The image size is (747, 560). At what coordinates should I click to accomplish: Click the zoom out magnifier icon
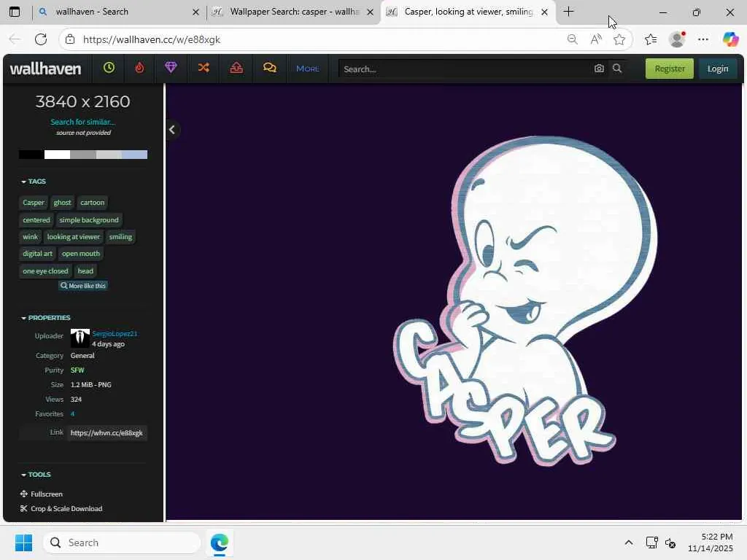[x=572, y=39]
